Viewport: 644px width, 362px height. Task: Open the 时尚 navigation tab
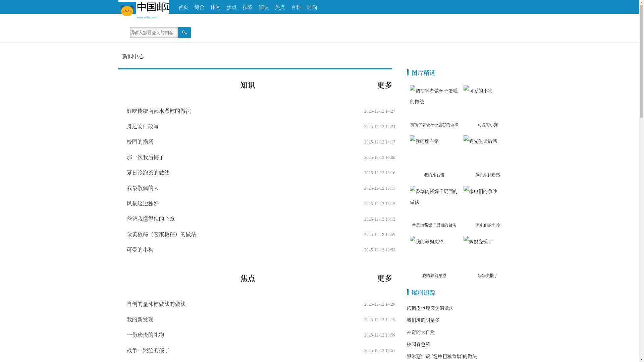pyautogui.click(x=312, y=7)
